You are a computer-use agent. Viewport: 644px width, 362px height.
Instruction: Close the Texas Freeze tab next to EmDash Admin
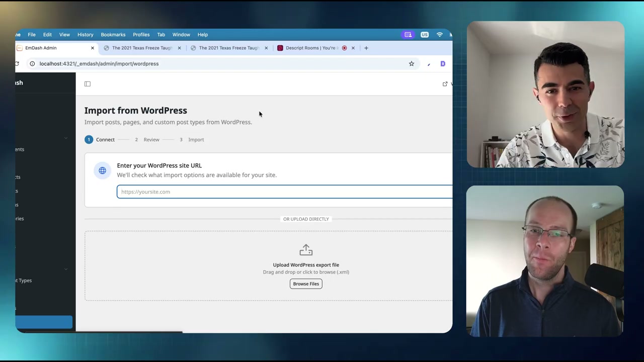pos(179,48)
